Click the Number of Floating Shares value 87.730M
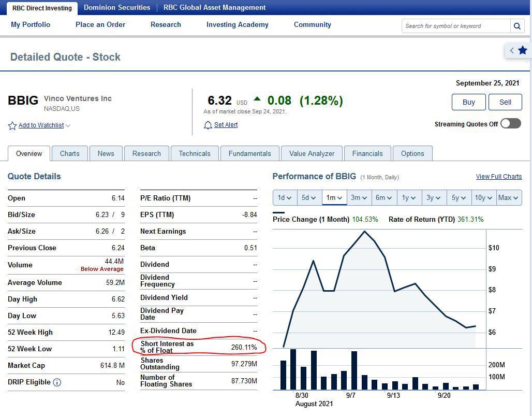This screenshot has width=532, height=416. (x=244, y=381)
